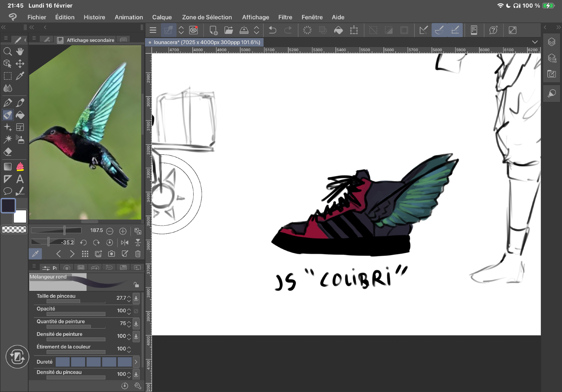Toggle the Affichage secondaire eyedropper mode
This screenshot has height=392, width=562.
click(x=35, y=254)
